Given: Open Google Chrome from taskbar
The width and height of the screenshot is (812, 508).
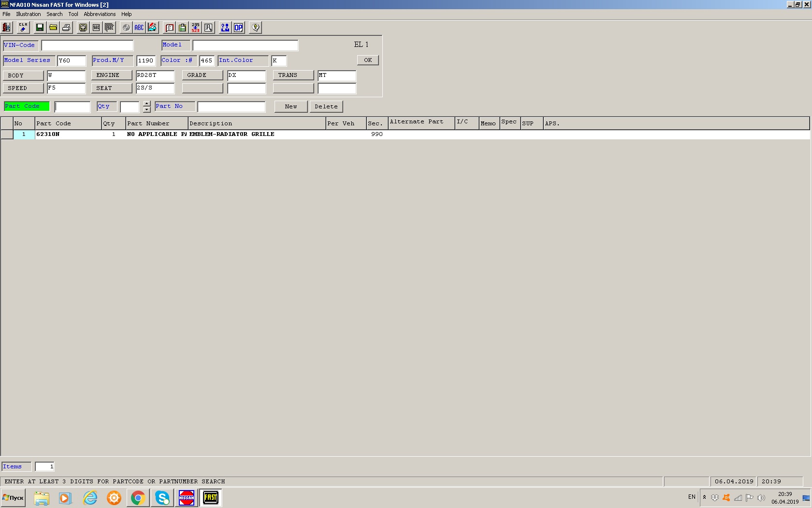Looking at the screenshot, I should point(138,498).
